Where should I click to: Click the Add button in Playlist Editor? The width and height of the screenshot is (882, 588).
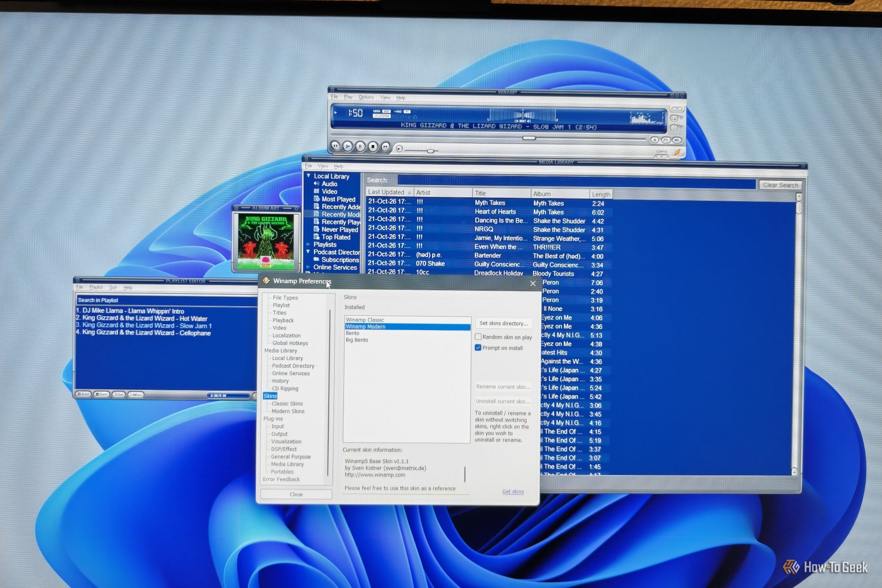click(x=84, y=394)
